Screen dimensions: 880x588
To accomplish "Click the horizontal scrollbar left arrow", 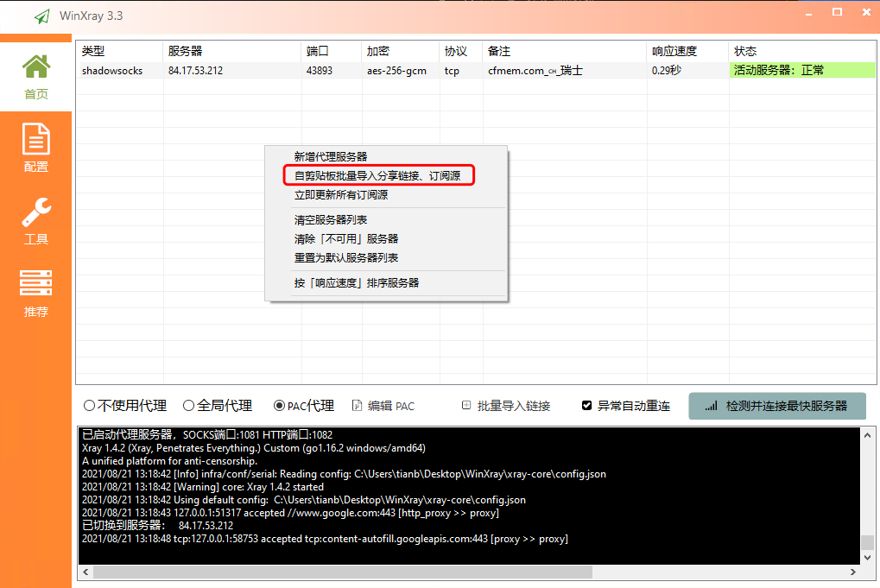I will coord(85,572).
